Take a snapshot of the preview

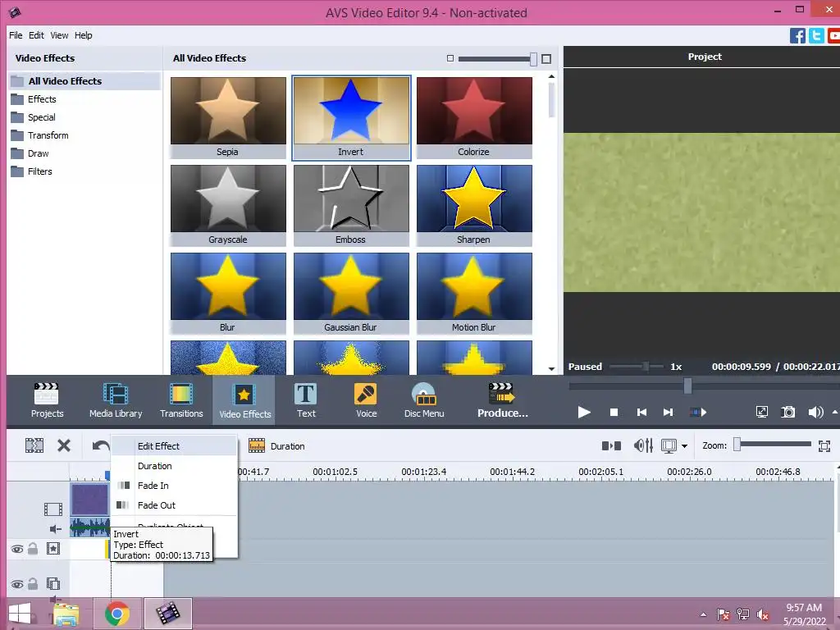tap(788, 412)
